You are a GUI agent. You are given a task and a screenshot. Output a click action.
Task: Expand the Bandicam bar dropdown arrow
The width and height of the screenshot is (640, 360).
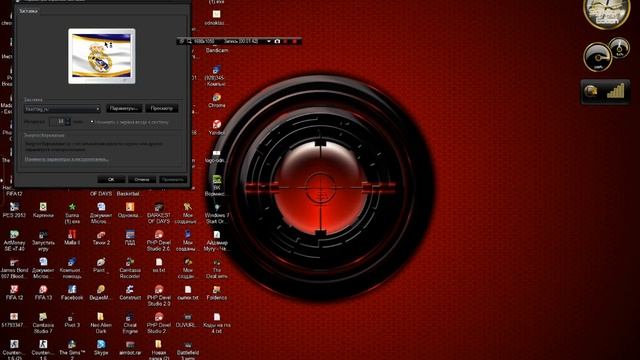click(269, 41)
